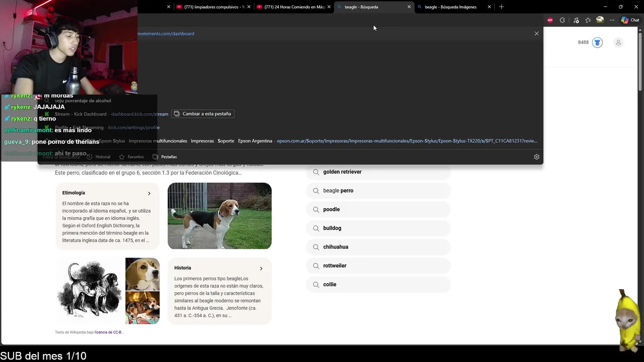The height and width of the screenshot is (362, 644).
Task: Click magnifier icon beside bulldog
Action: click(x=316, y=228)
